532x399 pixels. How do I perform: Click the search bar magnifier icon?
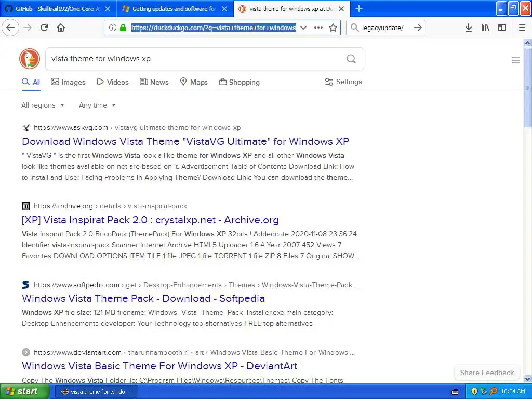pos(354,28)
